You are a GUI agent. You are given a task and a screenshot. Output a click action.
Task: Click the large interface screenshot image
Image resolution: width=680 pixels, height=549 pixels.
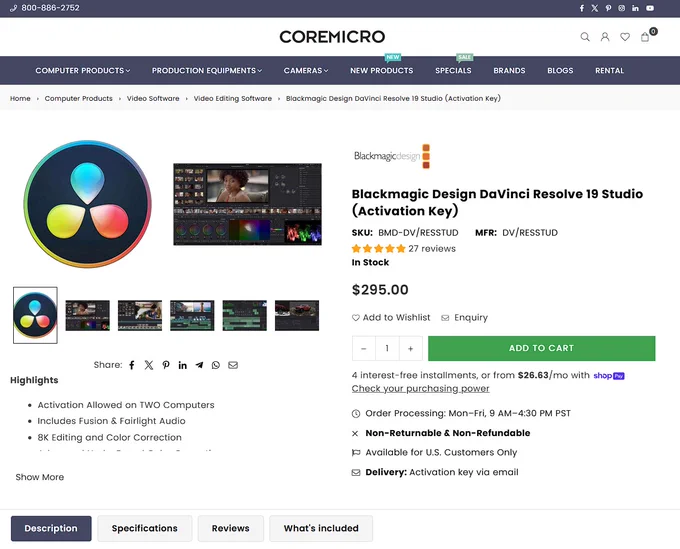248,204
